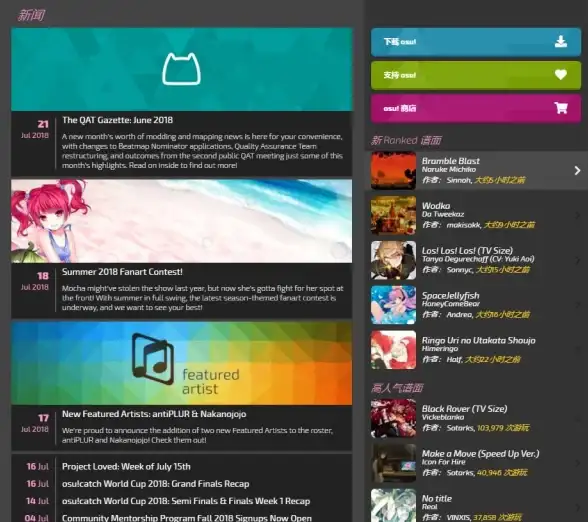Open Bramble Blast beatmap thumbnail

(x=393, y=171)
